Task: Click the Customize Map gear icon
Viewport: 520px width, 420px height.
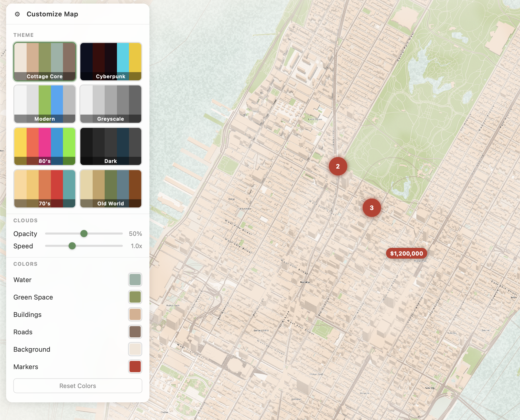Action: tap(17, 14)
